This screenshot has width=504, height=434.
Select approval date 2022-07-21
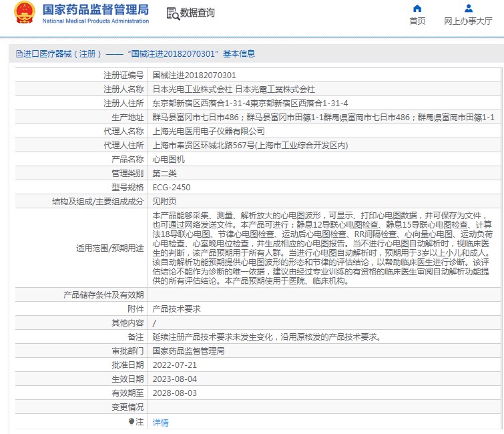(x=174, y=365)
